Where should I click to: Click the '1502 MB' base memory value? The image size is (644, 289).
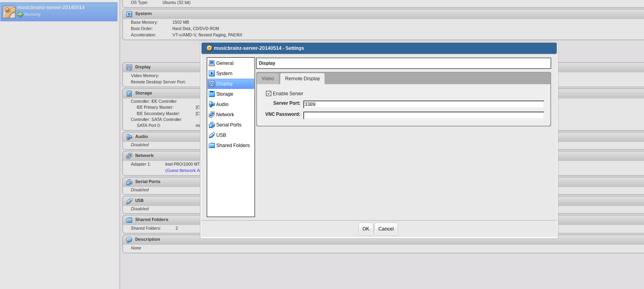(181, 22)
